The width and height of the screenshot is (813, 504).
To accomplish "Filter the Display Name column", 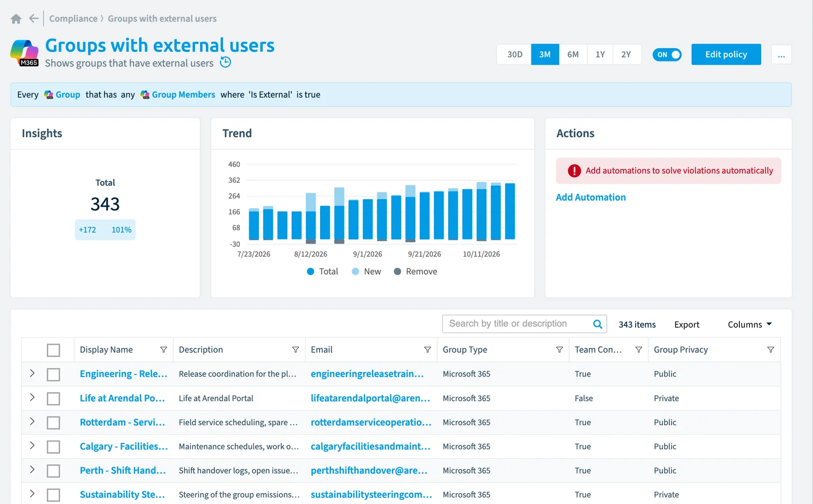I will (x=164, y=350).
